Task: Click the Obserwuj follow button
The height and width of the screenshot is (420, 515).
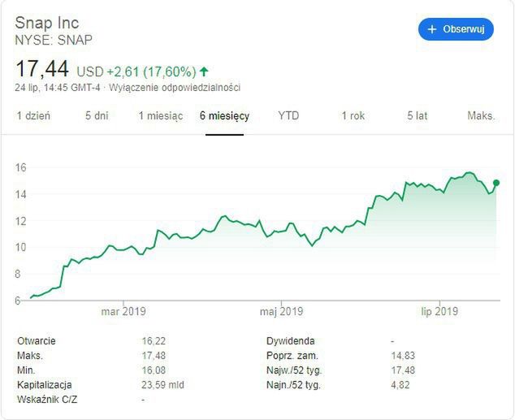Action: click(x=456, y=29)
